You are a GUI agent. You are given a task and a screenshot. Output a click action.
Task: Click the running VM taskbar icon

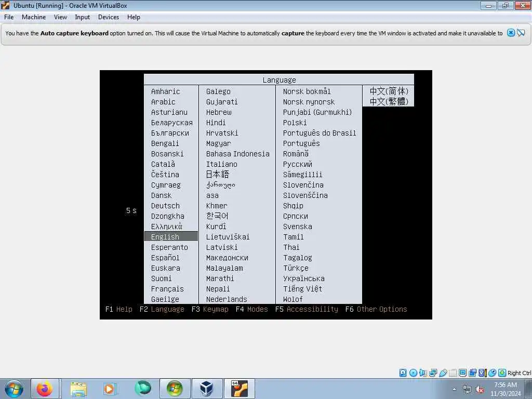point(240,389)
